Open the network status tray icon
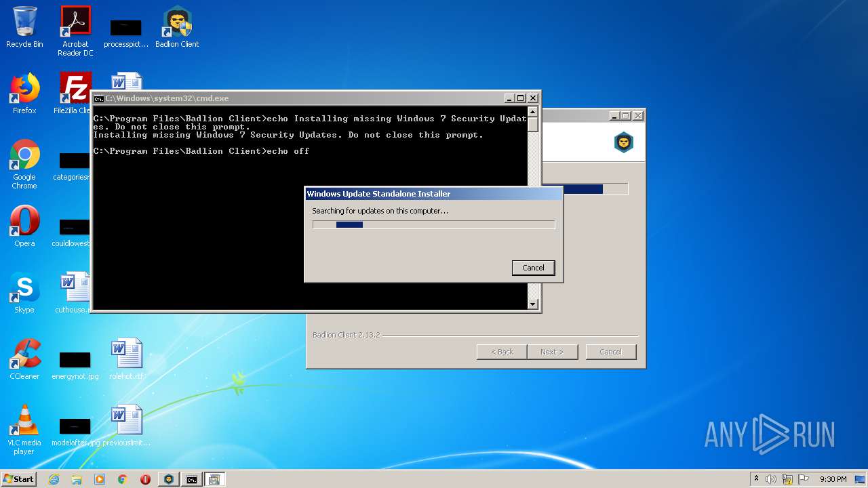Screen dimensions: 868x488 [787, 479]
